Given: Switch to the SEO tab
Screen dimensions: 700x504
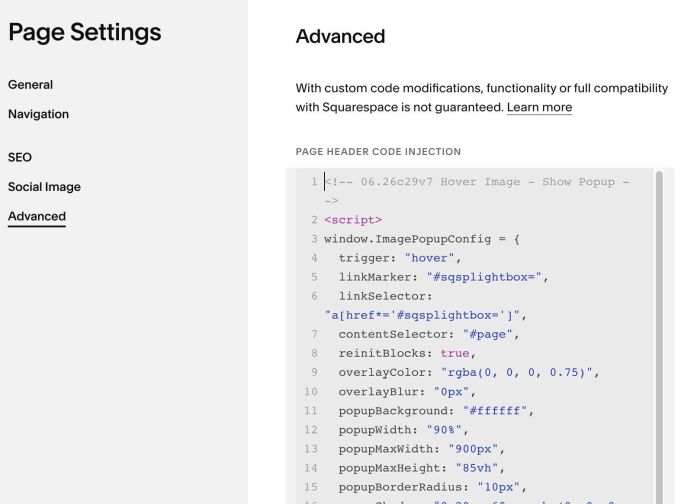Looking at the screenshot, I should (20, 157).
